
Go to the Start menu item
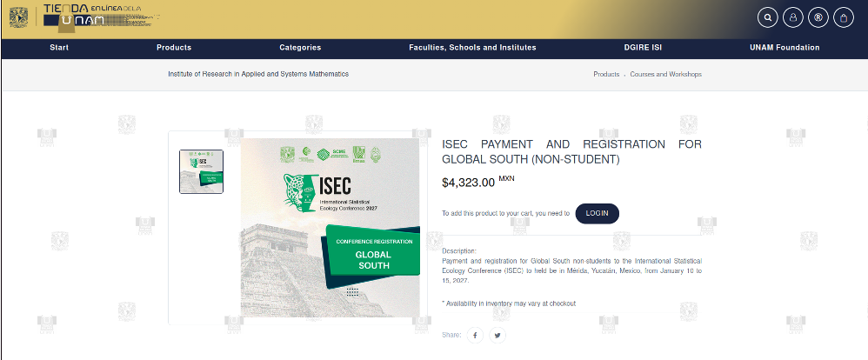click(59, 48)
